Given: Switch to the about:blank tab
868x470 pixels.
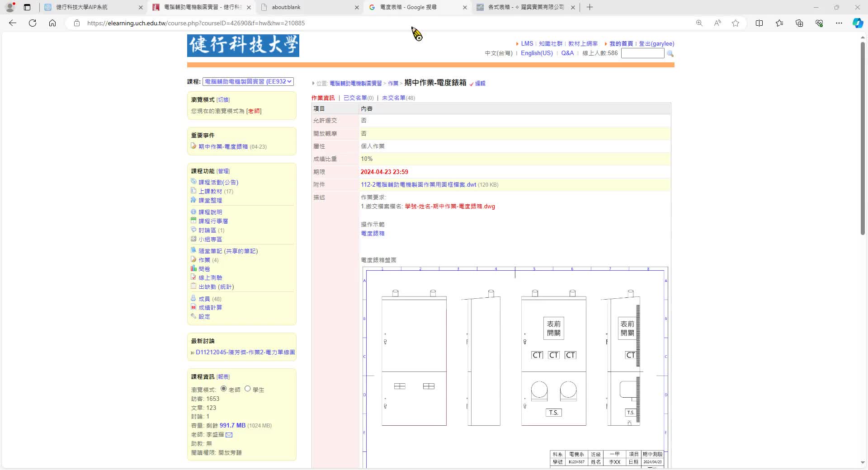Looking at the screenshot, I should click(310, 7).
